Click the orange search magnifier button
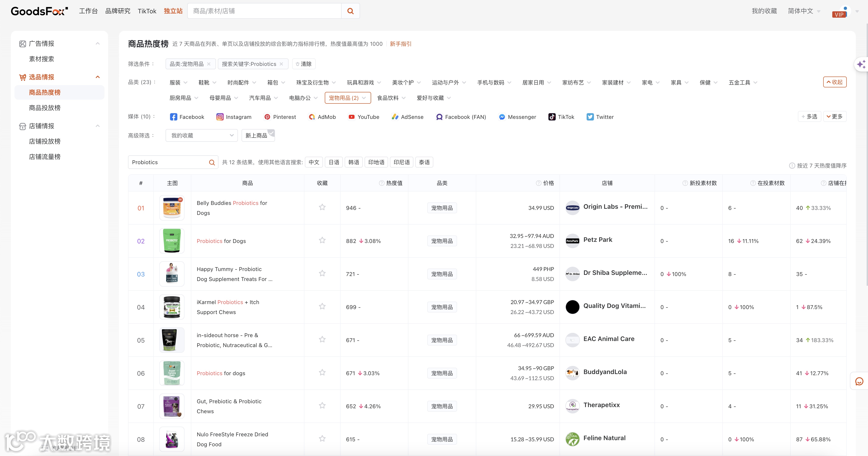This screenshot has width=868, height=456. coord(351,11)
